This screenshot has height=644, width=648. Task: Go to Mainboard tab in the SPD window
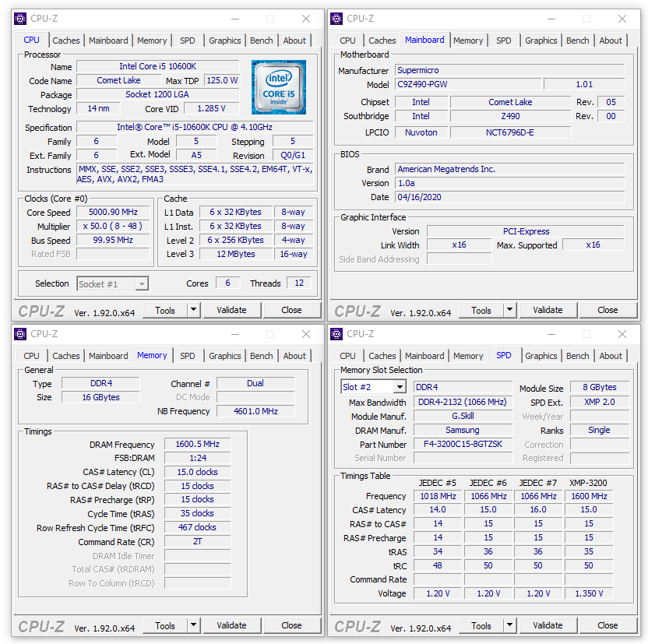point(424,356)
